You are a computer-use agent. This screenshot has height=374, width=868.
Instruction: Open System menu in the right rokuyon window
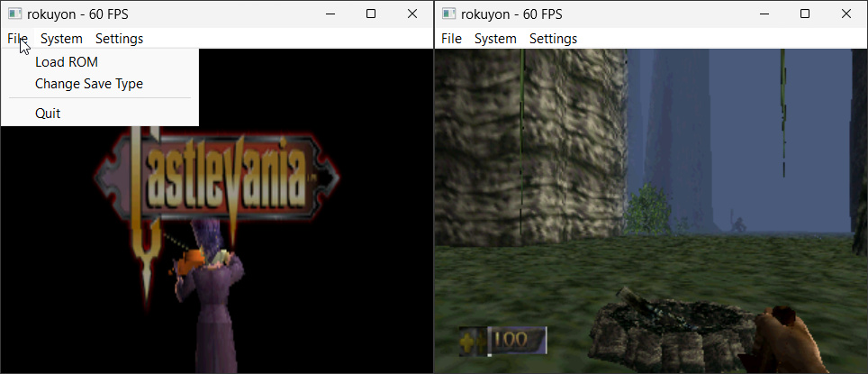tap(495, 38)
